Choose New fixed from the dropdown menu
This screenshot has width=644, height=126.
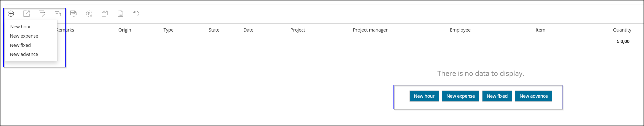pyautogui.click(x=20, y=45)
